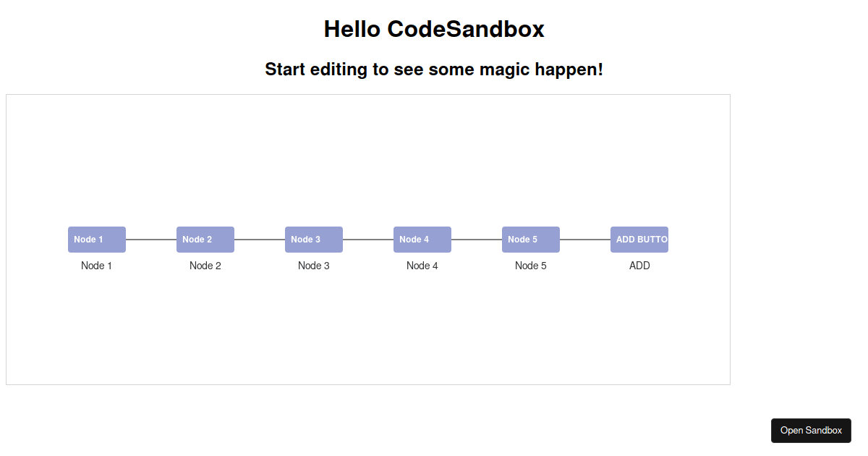Click the "Hello CodeSandbox" heading
The image size is (868, 456).
[x=434, y=29]
